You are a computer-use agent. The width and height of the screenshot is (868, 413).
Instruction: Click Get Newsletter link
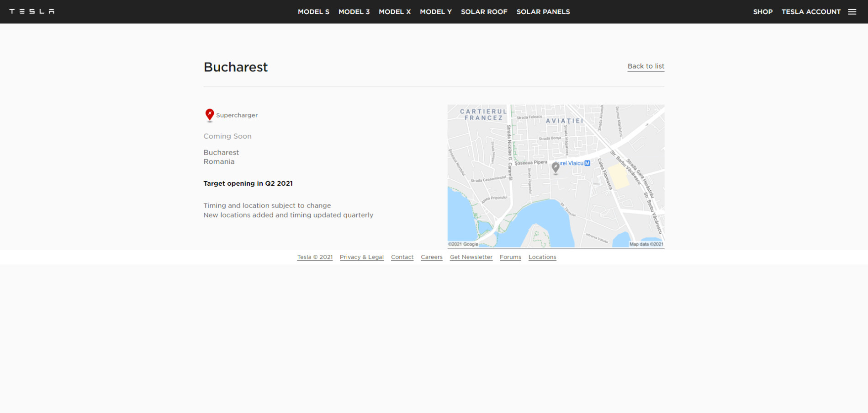click(471, 257)
